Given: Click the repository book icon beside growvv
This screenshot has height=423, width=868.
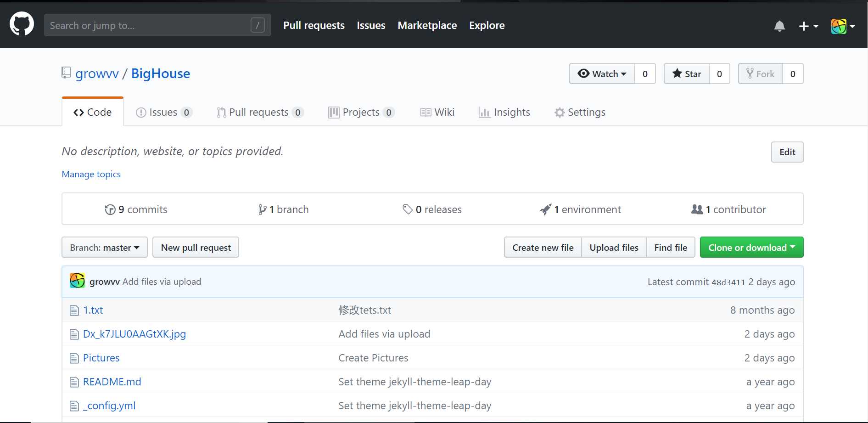Looking at the screenshot, I should (x=66, y=73).
